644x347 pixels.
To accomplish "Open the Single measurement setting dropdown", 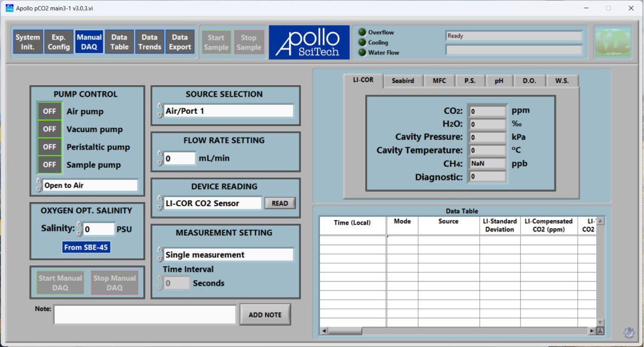I will click(x=228, y=255).
